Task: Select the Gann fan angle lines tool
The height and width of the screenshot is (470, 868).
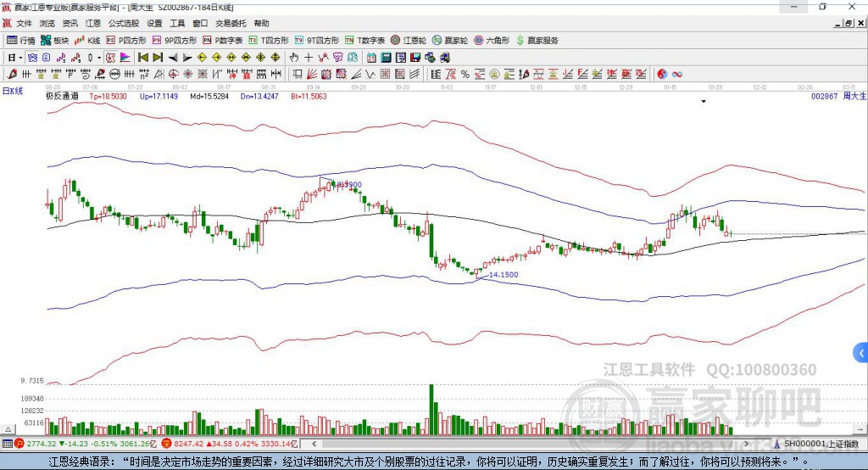Action: (x=312, y=75)
